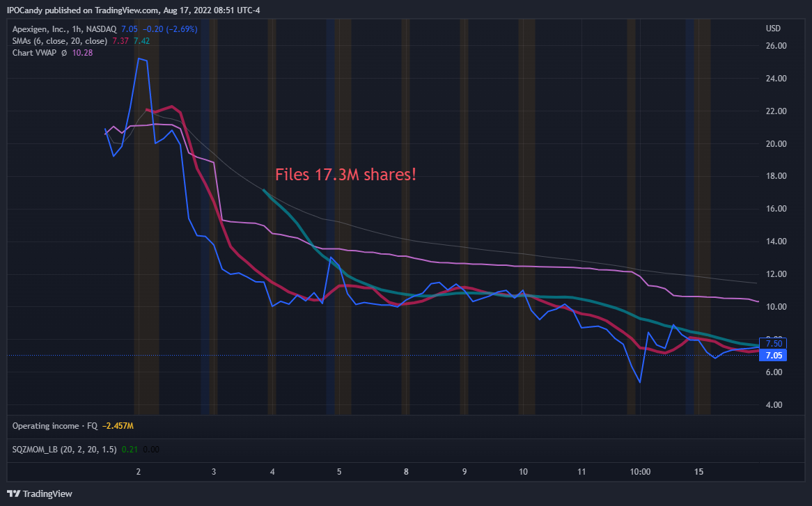The width and height of the screenshot is (812, 506).
Task: Click the 7.50 price label box
Action: tap(774, 344)
